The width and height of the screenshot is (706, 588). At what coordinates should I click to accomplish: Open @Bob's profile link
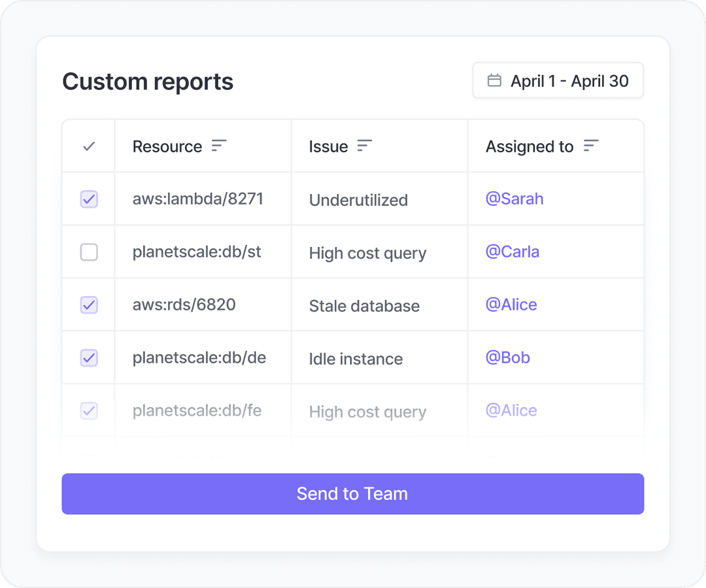(x=508, y=358)
